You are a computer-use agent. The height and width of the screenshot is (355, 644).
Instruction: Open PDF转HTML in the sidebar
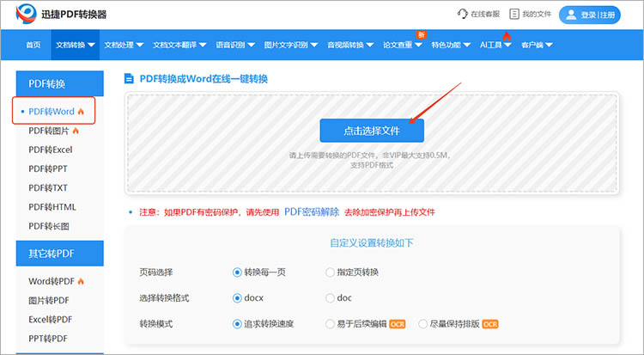52,207
